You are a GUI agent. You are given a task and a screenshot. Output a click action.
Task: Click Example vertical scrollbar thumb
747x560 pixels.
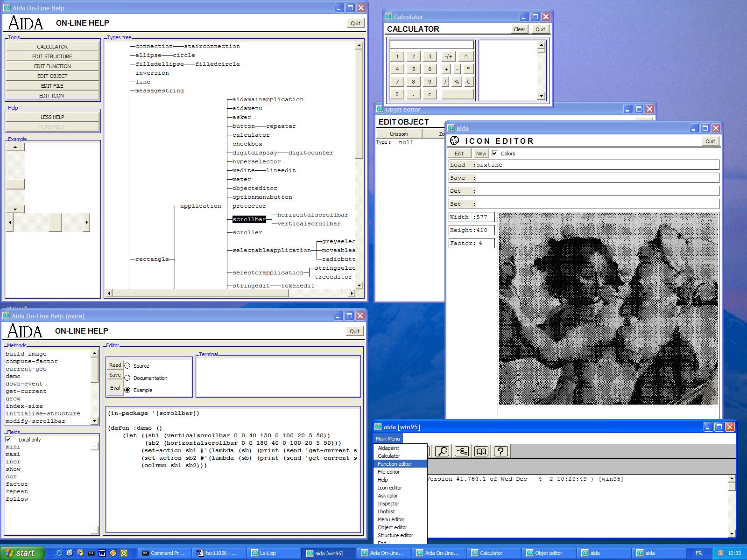pos(15,183)
